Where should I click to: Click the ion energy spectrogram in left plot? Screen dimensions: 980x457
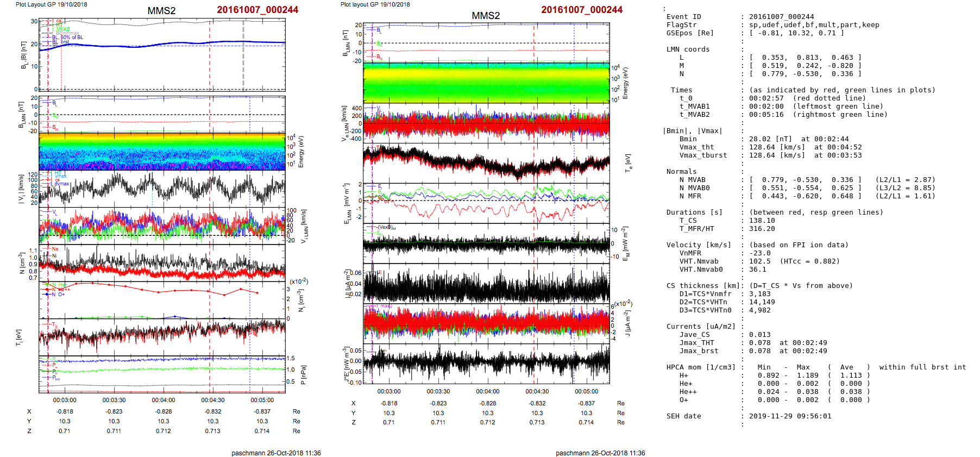point(162,152)
